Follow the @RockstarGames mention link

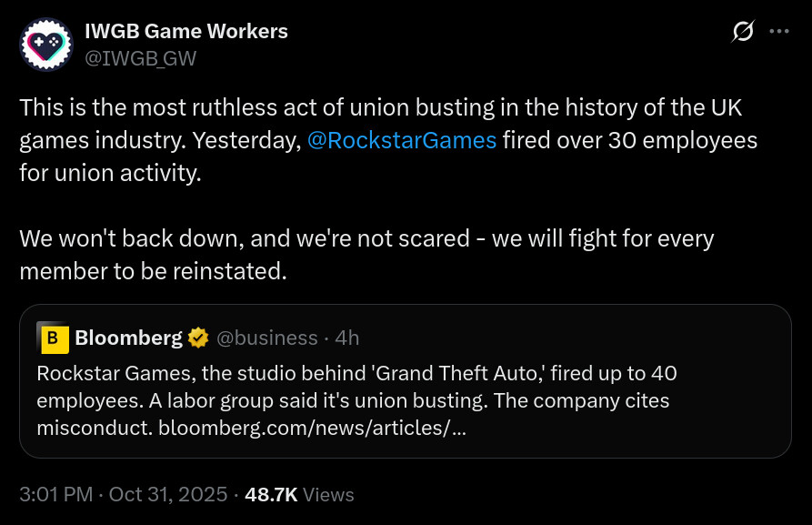click(x=402, y=140)
